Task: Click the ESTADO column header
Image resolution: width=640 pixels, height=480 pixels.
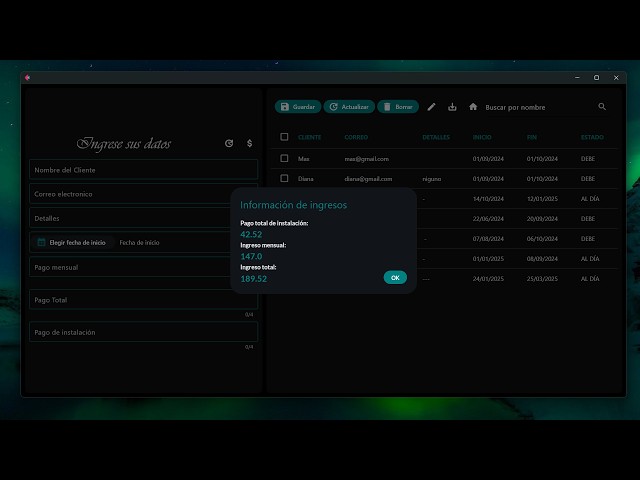Action: pos(592,137)
